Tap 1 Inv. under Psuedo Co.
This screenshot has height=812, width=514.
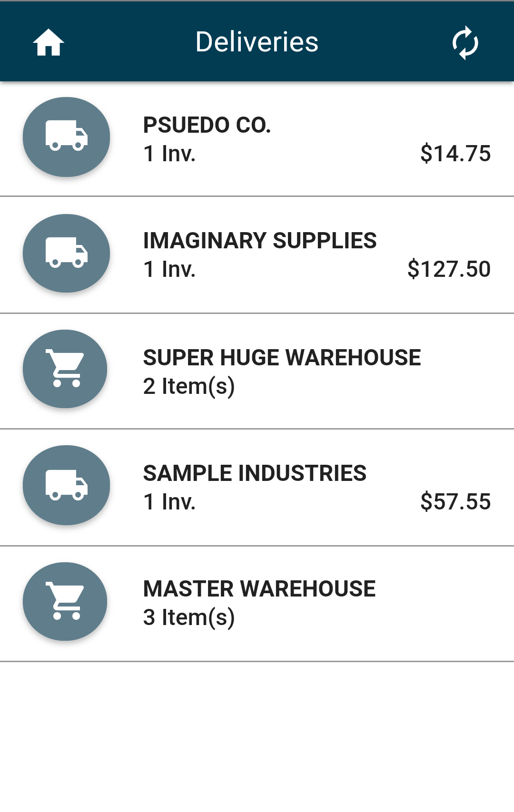point(169,153)
